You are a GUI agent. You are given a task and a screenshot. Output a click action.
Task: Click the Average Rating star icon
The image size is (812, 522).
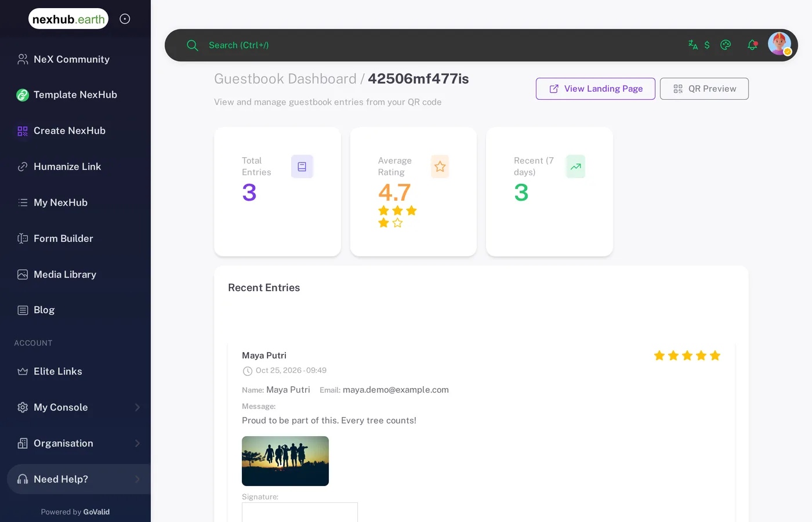pyautogui.click(x=440, y=166)
